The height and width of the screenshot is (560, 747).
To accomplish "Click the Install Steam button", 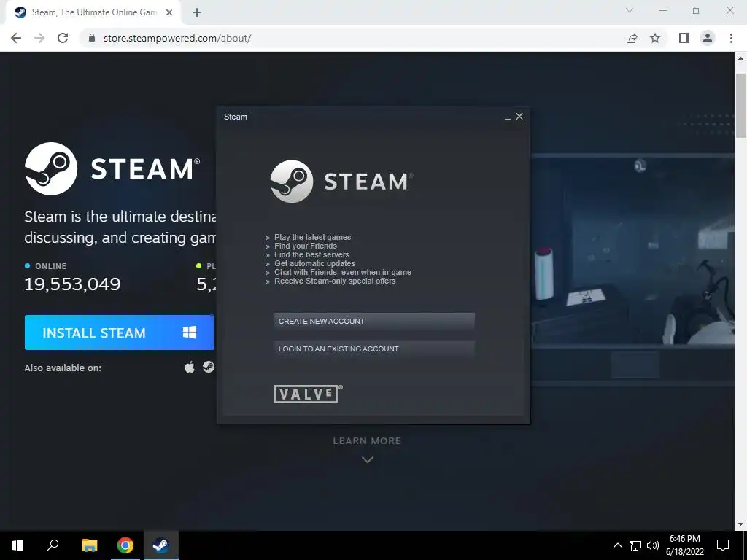I will [x=120, y=332].
